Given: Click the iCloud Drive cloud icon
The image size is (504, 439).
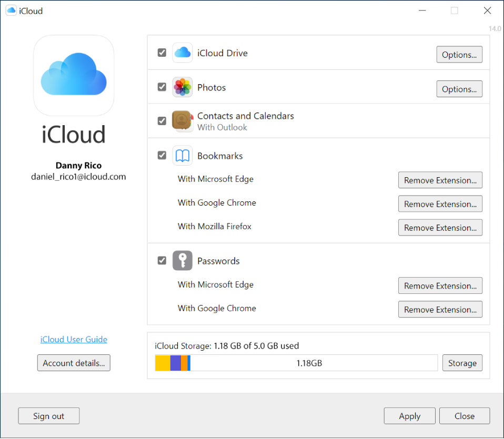Looking at the screenshot, I should pyautogui.click(x=182, y=53).
